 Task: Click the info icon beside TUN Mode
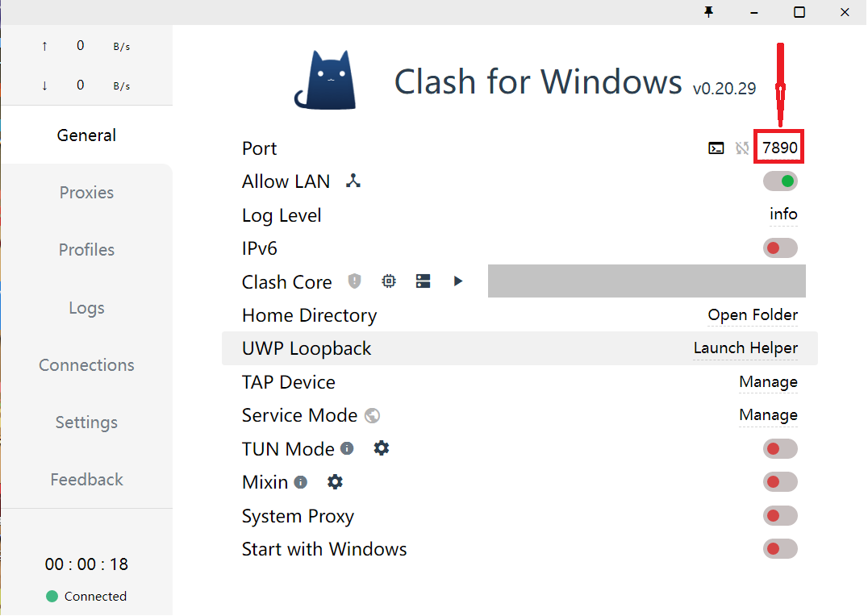pos(347,448)
